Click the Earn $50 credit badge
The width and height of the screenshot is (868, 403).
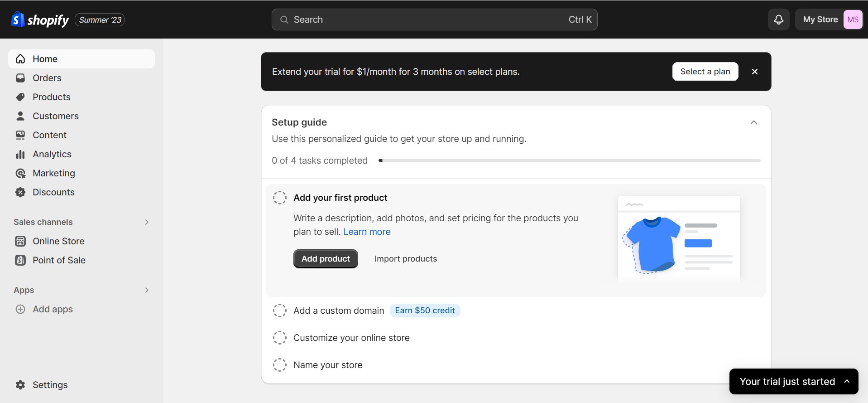[425, 311]
